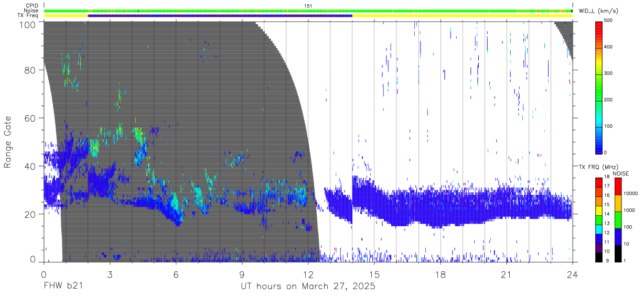The height and width of the screenshot is (297, 644).
Task: Click the yellow-blue TX Freq strip bar
Action: [x=308, y=16]
